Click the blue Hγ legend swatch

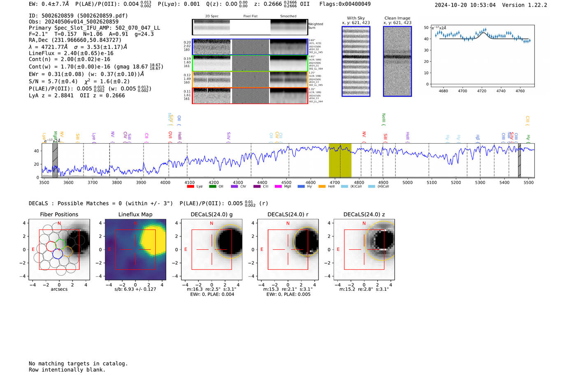tap(301, 186)
